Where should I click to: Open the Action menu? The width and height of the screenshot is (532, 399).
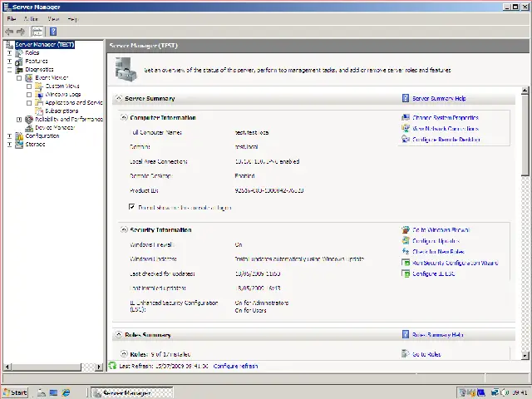(x=31, y=19)
